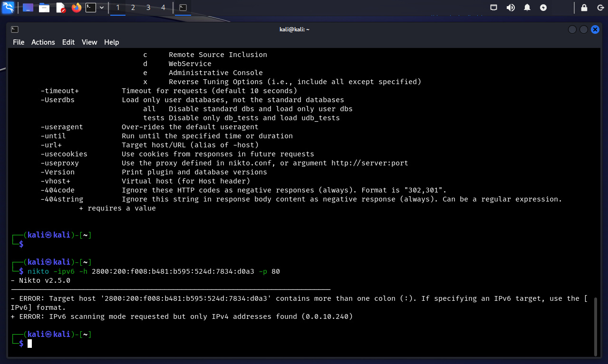
Task: Open the volume control icon
Action: click(x=511, y=8)
